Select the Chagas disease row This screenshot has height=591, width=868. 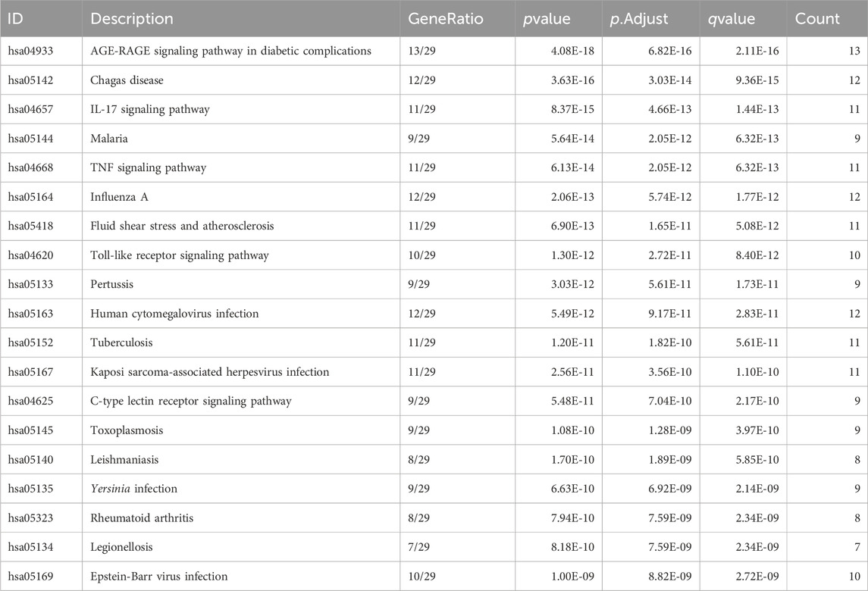click(x=127, y=80)
